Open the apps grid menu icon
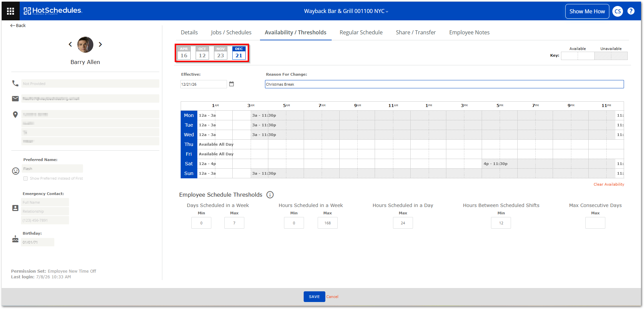The image size is (644, 309). [x=10, y=11]
